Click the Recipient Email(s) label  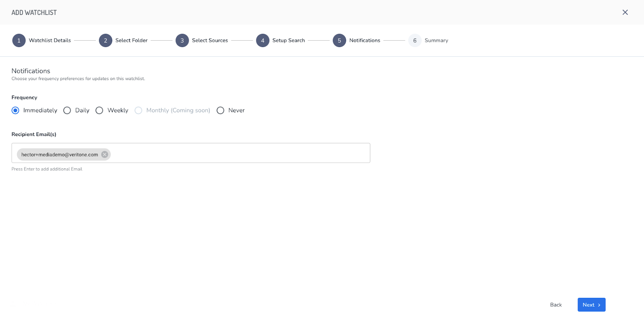click(x=34, y=134)
